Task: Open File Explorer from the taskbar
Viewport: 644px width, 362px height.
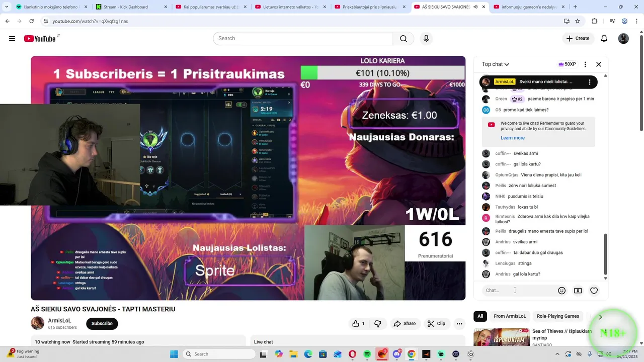Action: tap(293, 354)
